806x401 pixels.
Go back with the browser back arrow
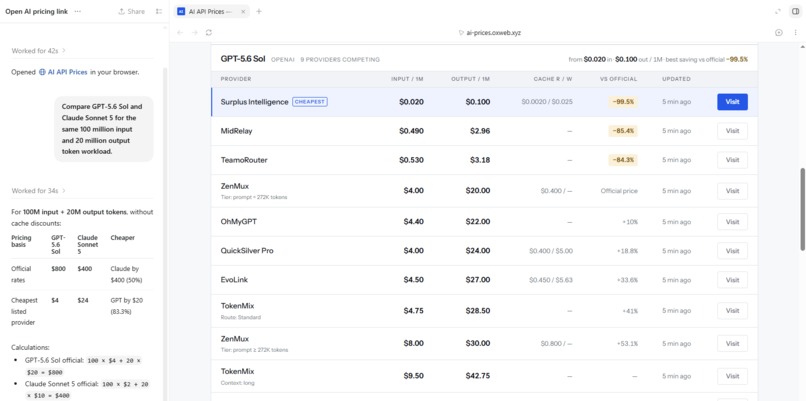(180, 32)
